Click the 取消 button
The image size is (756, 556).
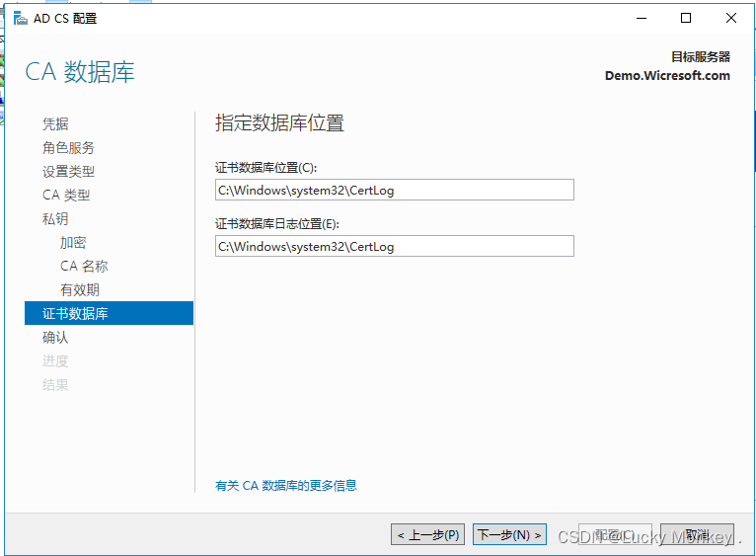[697, 534]
